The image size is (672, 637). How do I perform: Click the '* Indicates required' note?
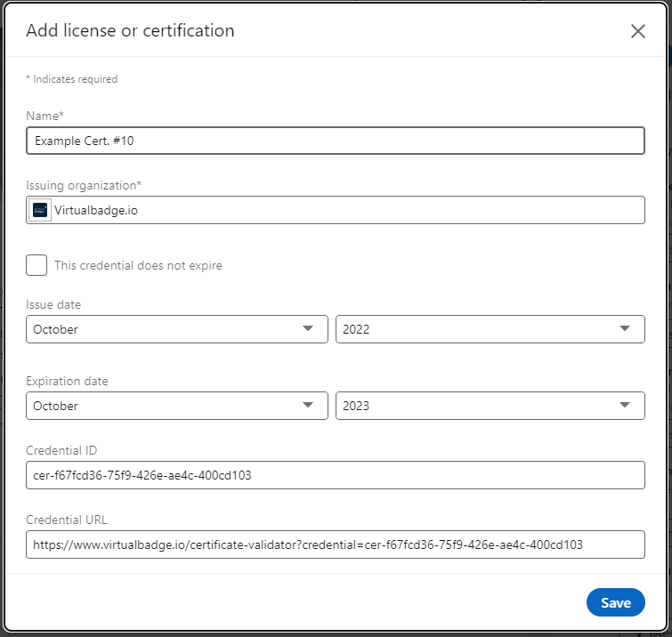(x=71, y=79)
